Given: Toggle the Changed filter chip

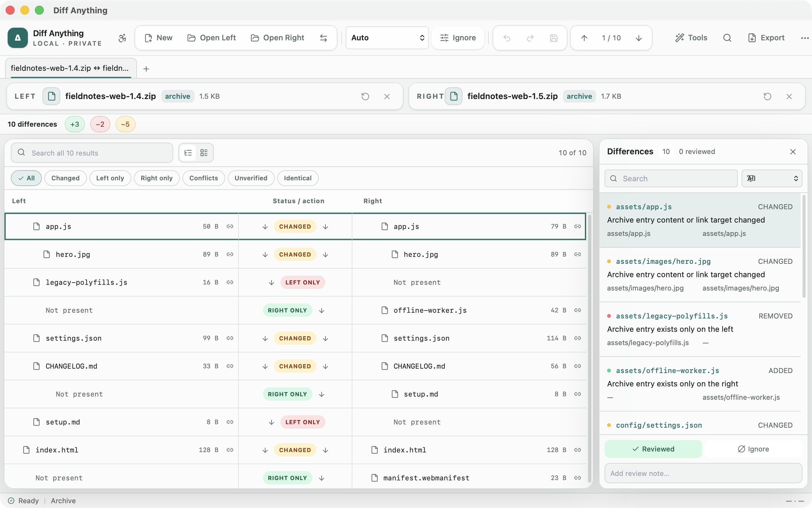Looking at the screenshot, I should [65, 178].
